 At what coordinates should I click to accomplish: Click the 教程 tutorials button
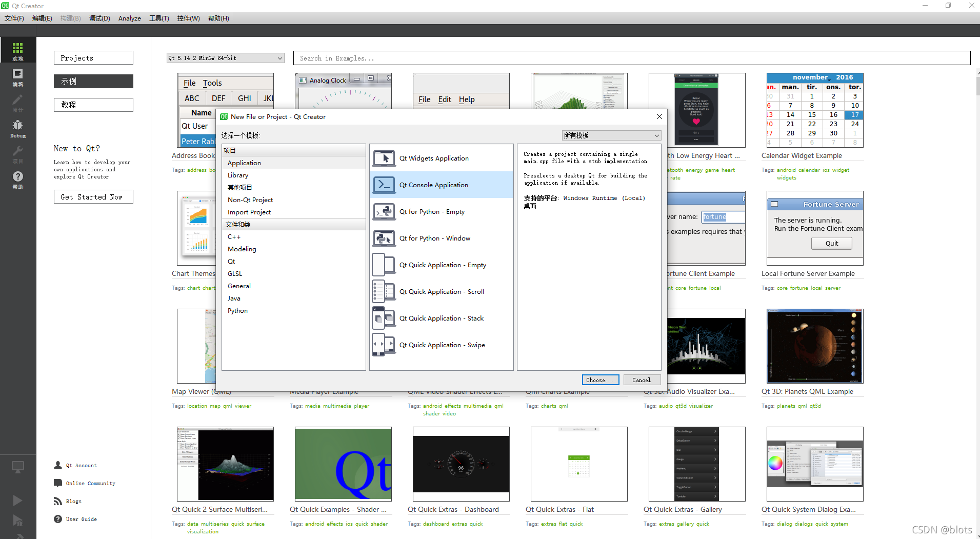point(93,105)
